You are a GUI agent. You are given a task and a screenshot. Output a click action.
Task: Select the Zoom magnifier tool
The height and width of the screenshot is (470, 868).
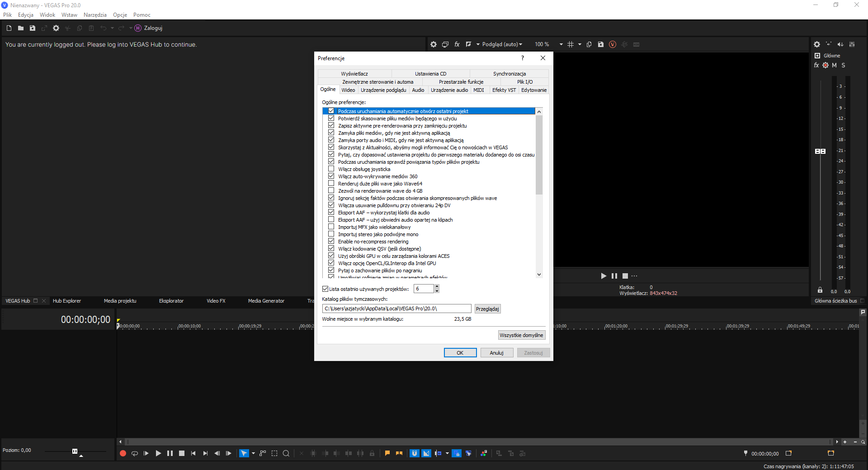pyautogui.click(x=286, y=453)
